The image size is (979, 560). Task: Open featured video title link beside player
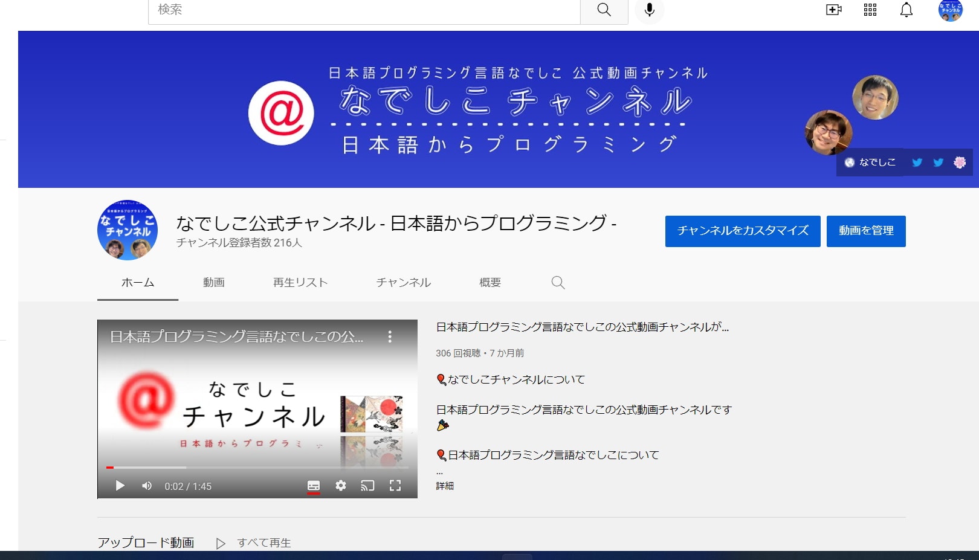(583, 327)
